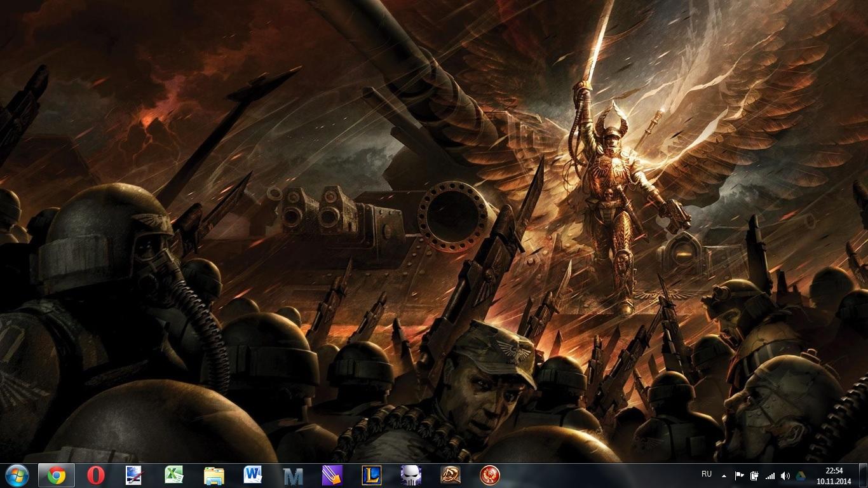868x488 pixels.
Task: Open the network signal icon
Action: (x=770, y=475)
